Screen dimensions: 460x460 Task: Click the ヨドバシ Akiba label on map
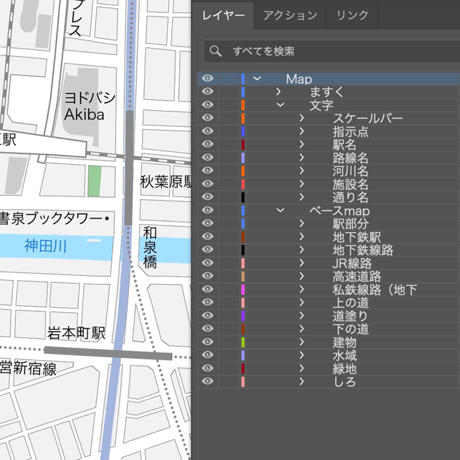89,106
